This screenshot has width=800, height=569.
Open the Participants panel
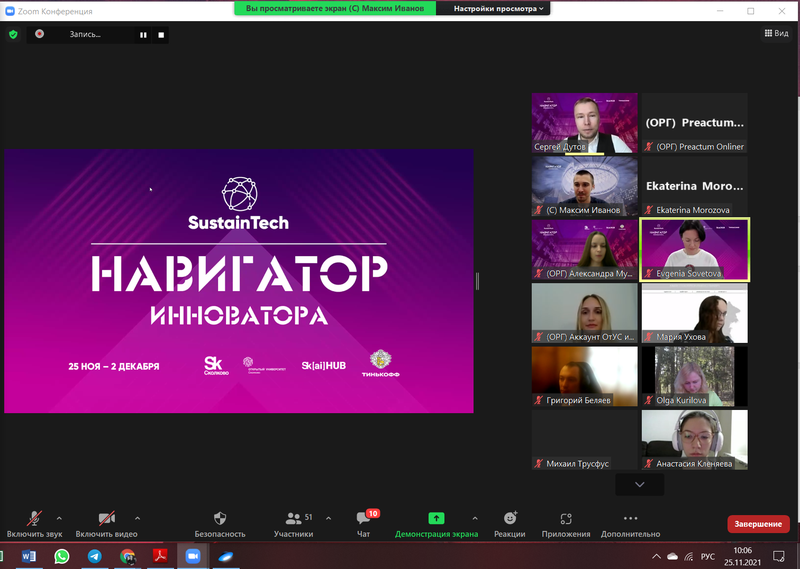click(294, 519)
